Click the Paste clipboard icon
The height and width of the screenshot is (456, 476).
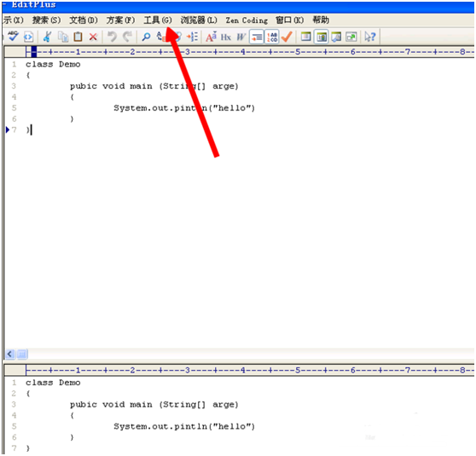(x=78, y=37)
